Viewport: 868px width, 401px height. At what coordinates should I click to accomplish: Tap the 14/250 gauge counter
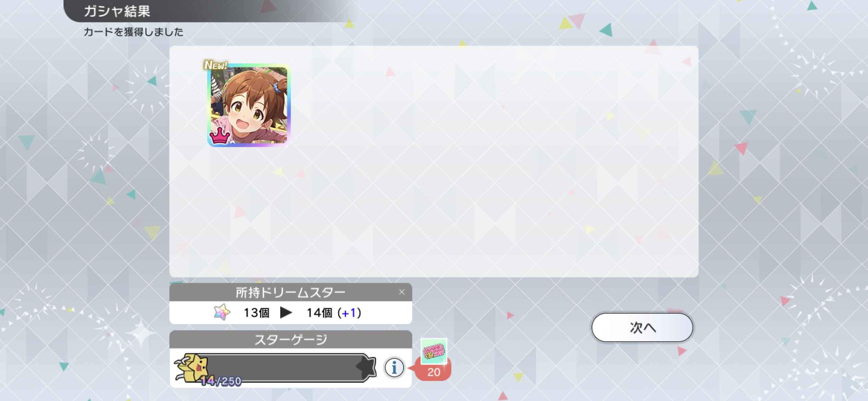[221, 381]
